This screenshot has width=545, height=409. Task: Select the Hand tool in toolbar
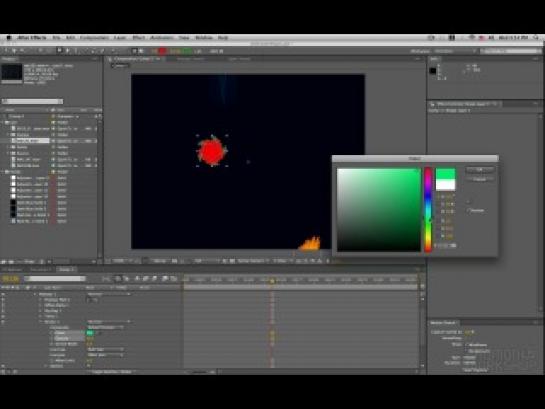(14, 51)
